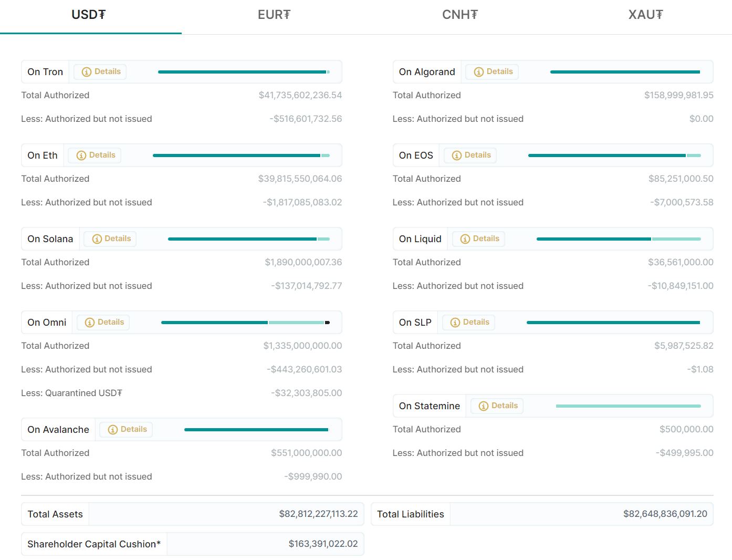
Task: Click the On Solana progress bar
Action: tap(249, 239)
